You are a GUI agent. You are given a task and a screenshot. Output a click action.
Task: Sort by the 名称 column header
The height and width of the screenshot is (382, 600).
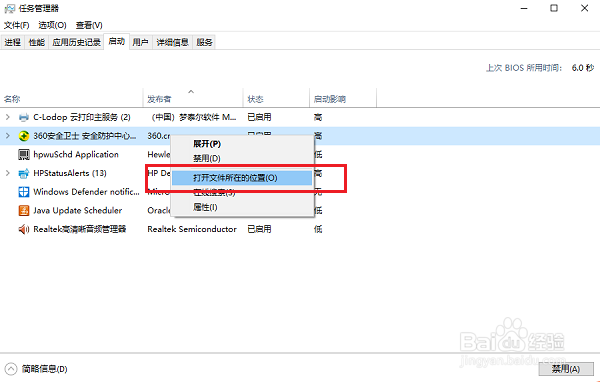tap(72, 99)
